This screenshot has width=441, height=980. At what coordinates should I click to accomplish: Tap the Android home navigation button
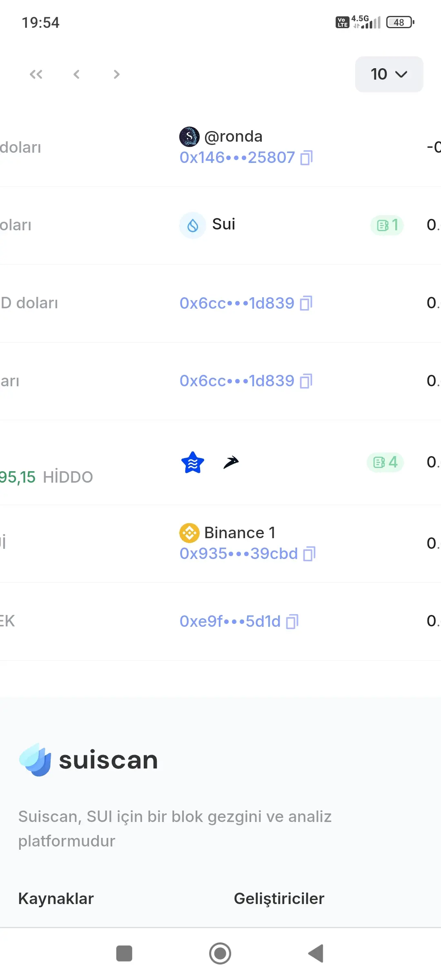coord(220,953)
